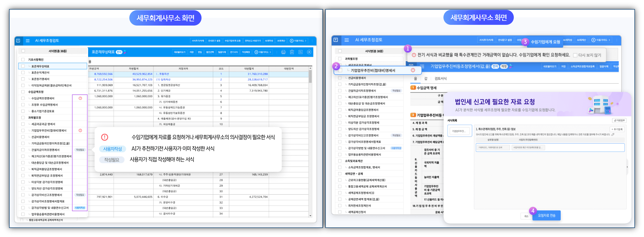This screenshot has height=237, width=644.
Task: Open the hamburger menu in the left screen
Action: pos(28,41)
